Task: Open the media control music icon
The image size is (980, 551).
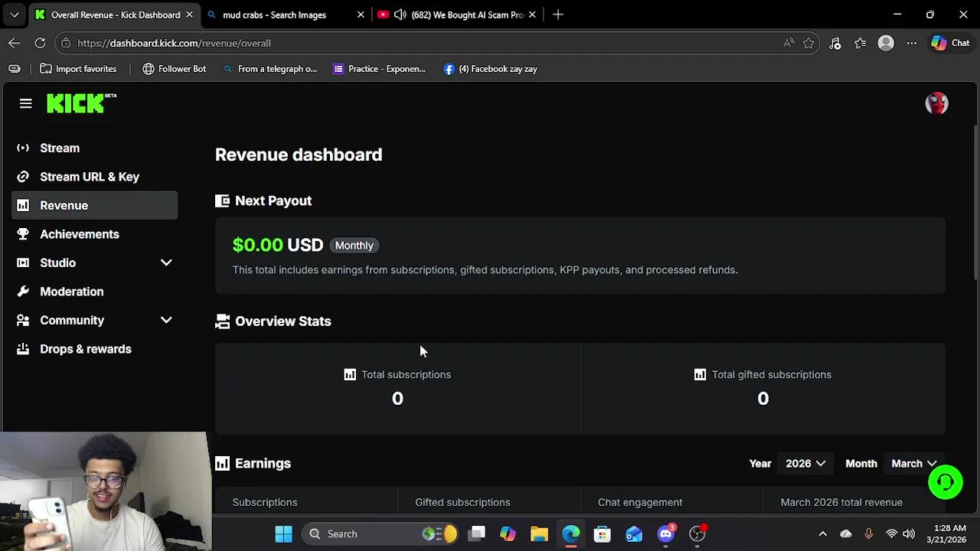Action: (x=835, y=43)
